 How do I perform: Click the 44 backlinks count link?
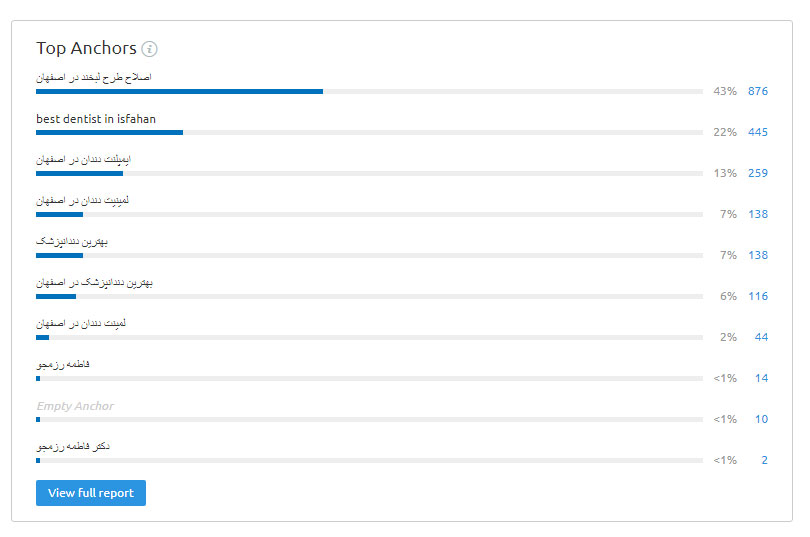761,337
